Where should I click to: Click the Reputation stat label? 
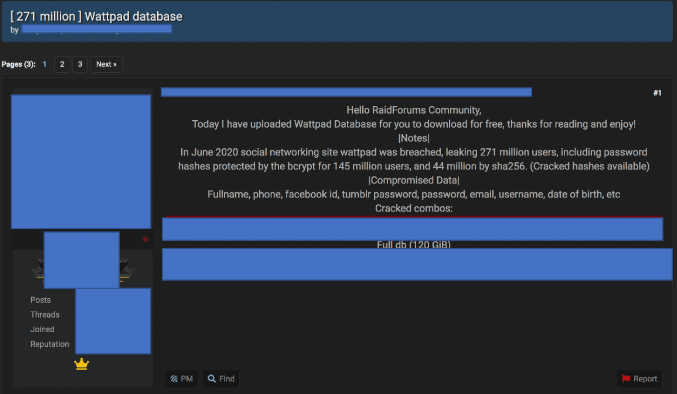click(x=50, y=344)
